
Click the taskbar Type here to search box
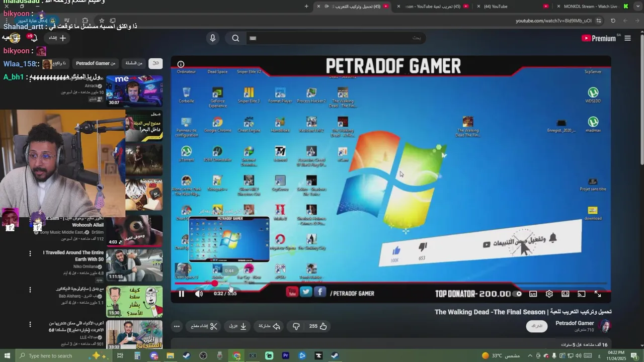[63, 355]
